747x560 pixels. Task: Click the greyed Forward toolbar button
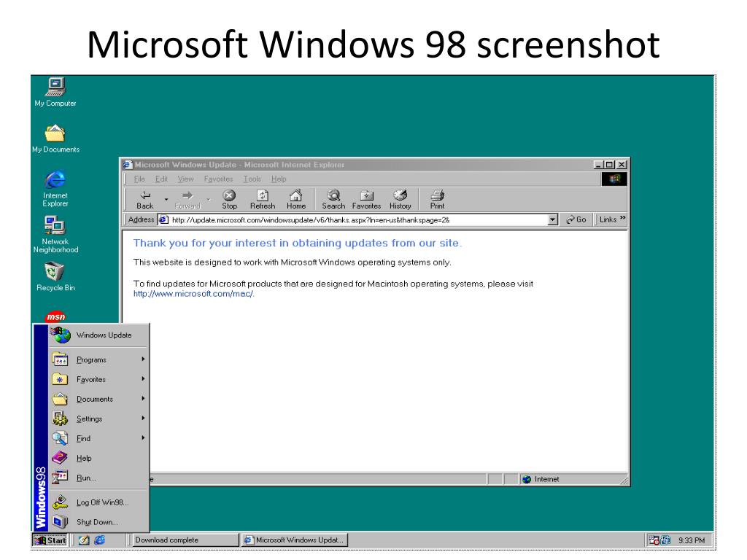pos(187,200)
